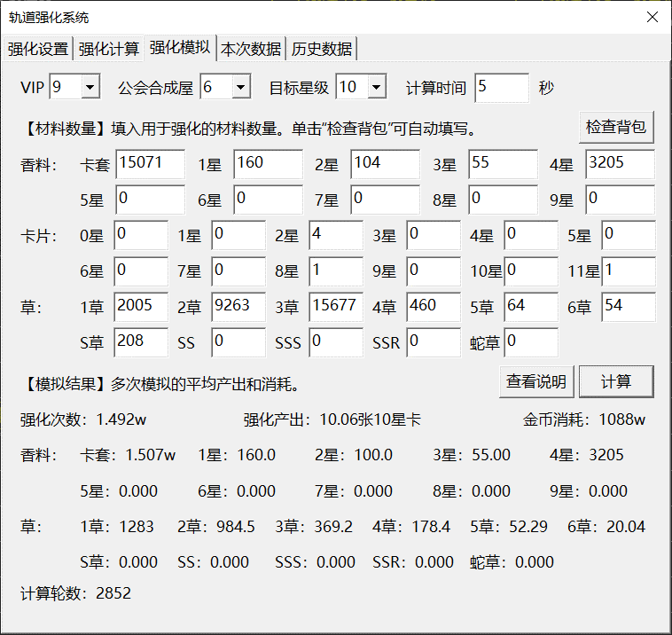This screenshot has height=635, width=672.
Task: Open the 本次数据 tab
Action: (x=251, y=49)
